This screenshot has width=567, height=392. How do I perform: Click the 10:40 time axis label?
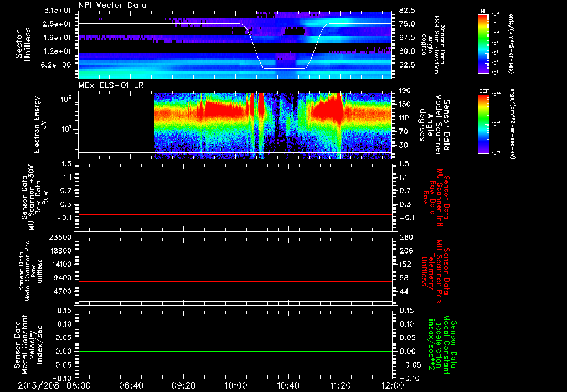click(288, 385)
